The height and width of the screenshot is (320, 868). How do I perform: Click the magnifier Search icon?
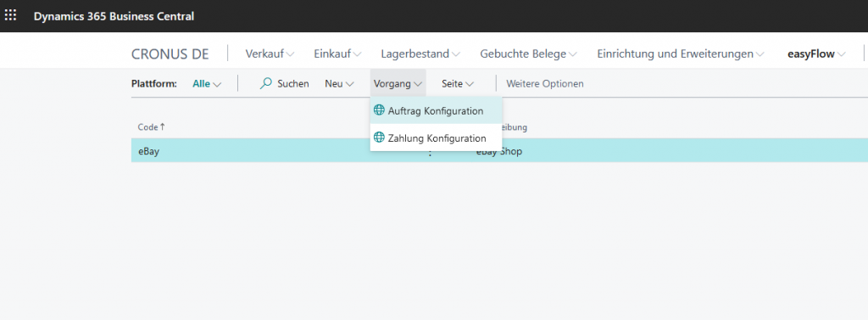click(265, 83)
